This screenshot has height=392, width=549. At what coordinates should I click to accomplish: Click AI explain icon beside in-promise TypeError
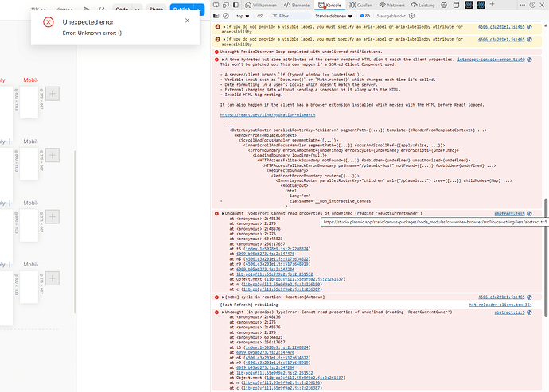[x=529, y=312]
